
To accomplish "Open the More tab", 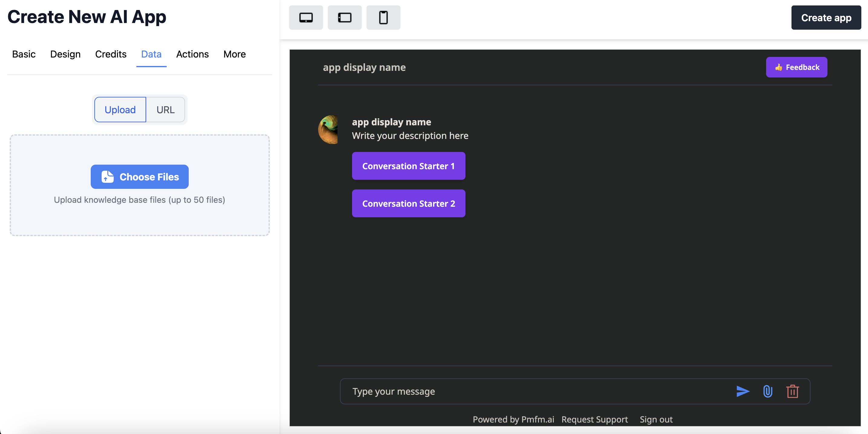I will [x=234, y=54].
